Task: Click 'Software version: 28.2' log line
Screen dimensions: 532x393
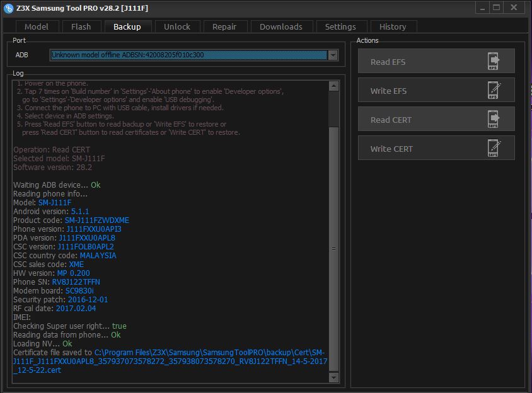Action: [x=52, y=167]
